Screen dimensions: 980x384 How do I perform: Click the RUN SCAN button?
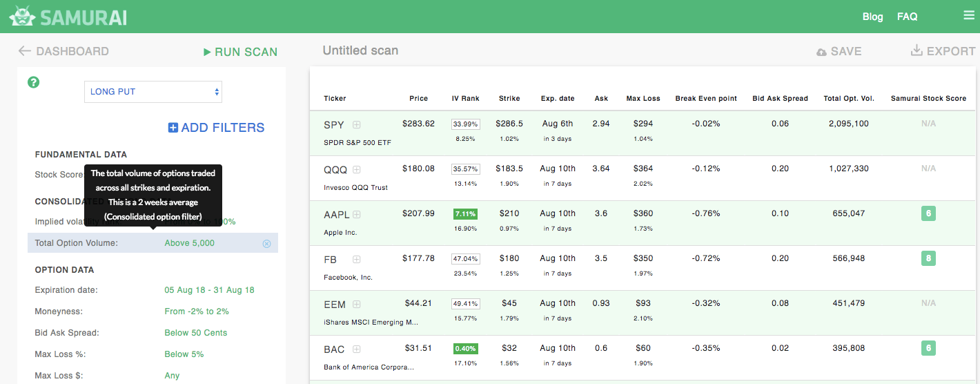tap(240, 52)
